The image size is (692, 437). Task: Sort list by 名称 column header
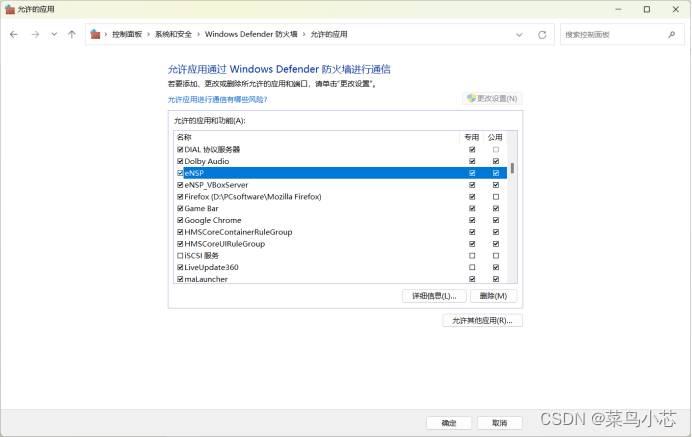184,137
